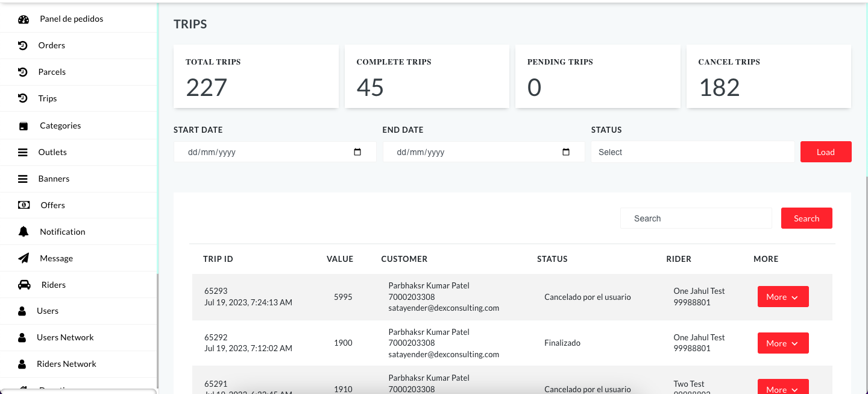Click the dashboard gauge icon beside Panel de pedidos
The image size is (868, 394).
click(x=24, y=19)
